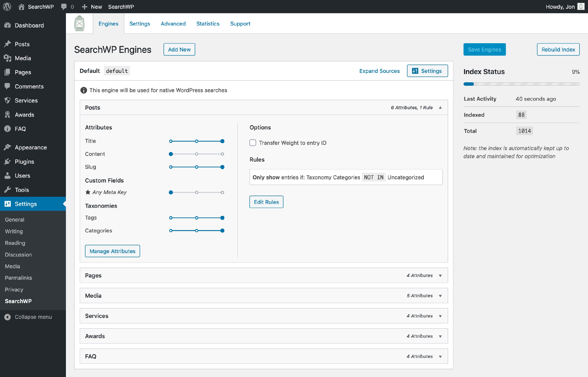588x377 pixels.
Task: Click the default engine slug label
Action: point(117,71)
